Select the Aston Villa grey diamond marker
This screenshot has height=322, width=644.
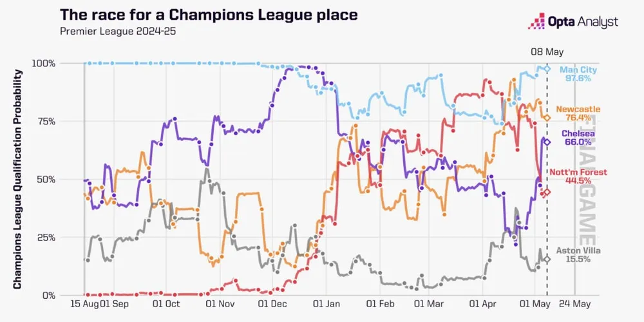[547, 260]
